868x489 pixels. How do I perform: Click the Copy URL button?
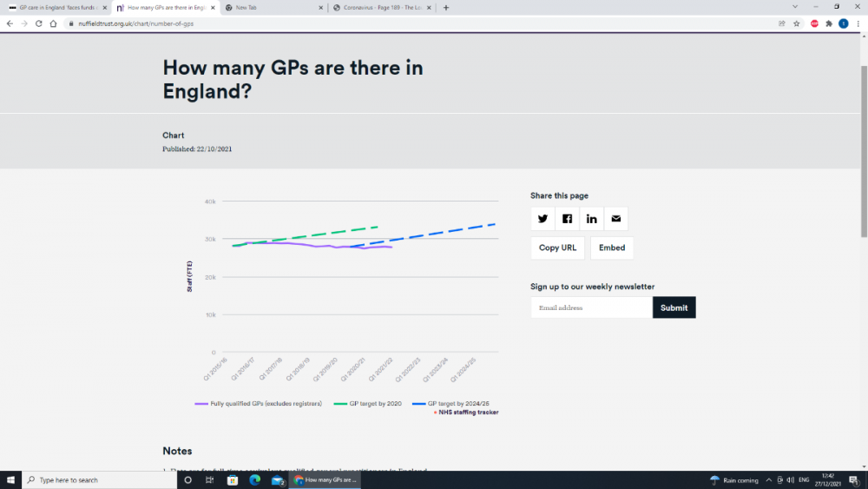point(557,248)
